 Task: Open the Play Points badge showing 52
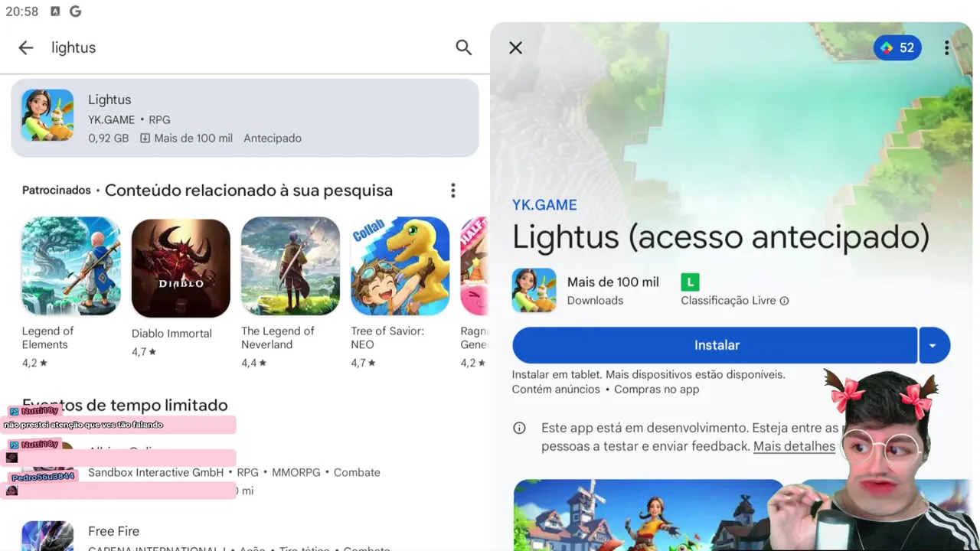point(897,47)
